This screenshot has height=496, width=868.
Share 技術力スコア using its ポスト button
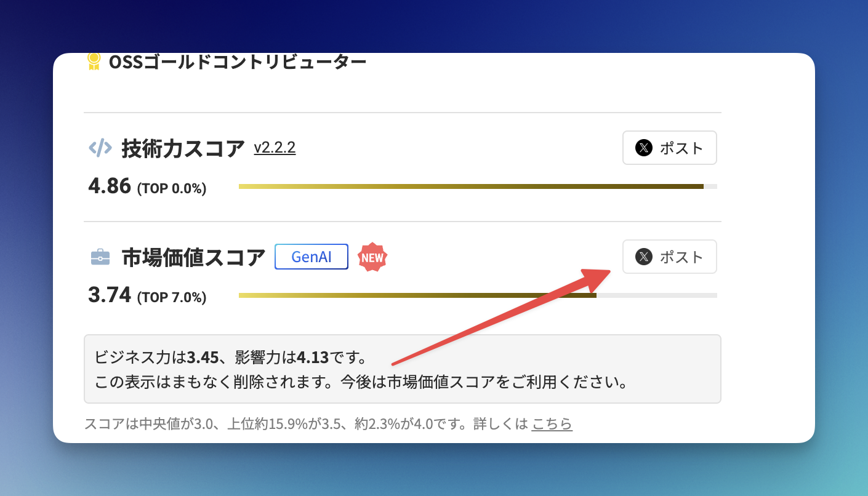[x=669, y=148]
